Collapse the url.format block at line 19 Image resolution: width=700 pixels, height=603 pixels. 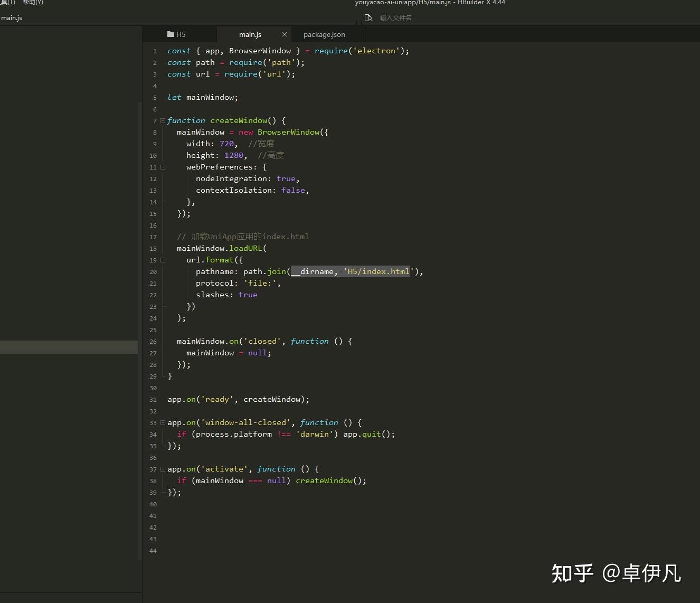(163, 260)
